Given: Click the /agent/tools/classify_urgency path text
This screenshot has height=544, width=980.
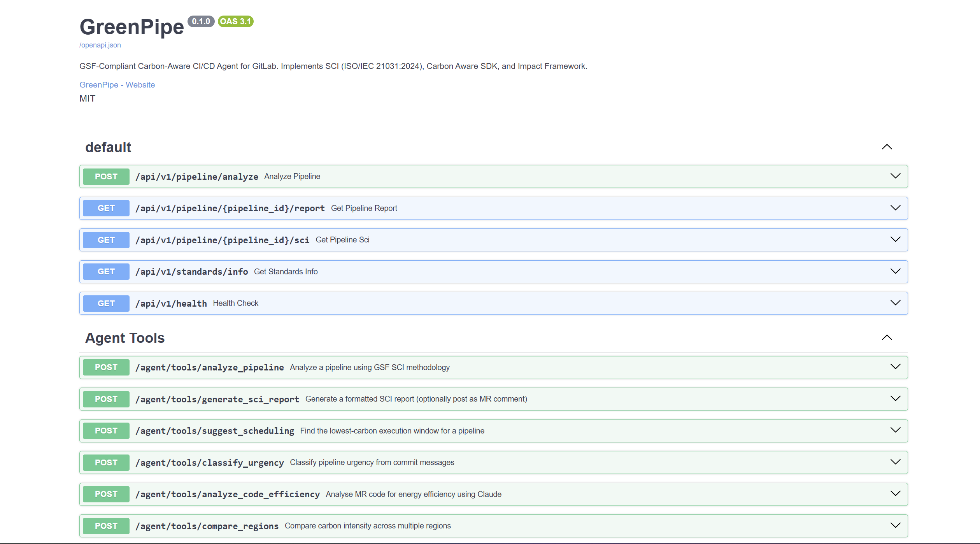Looking at the screenshot, I should [x=209, y=463].
